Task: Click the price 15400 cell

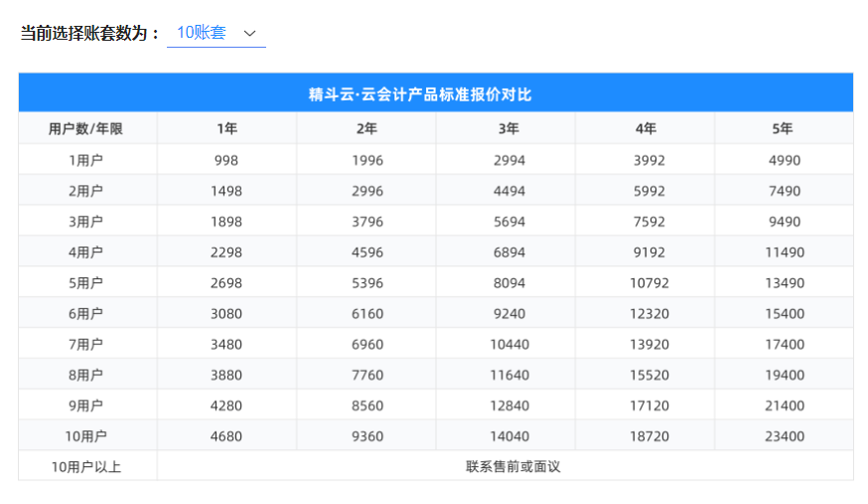Action: pyautogui.click(x=785, y=314)
